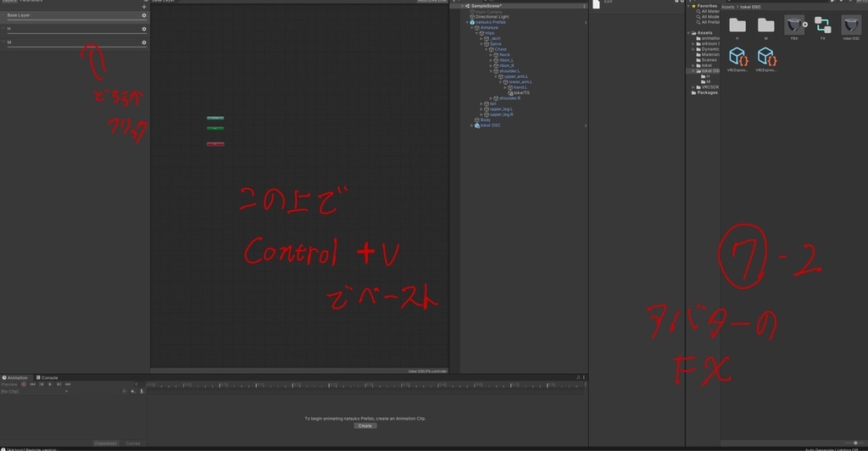868x451 pixels.
Task: Select the M layer in Animator
Action: [x=75, y=42]
